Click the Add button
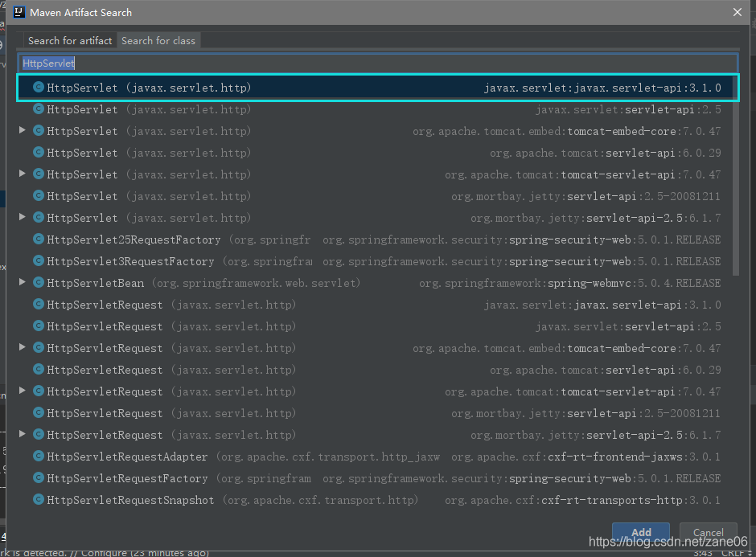 point(641,532)
